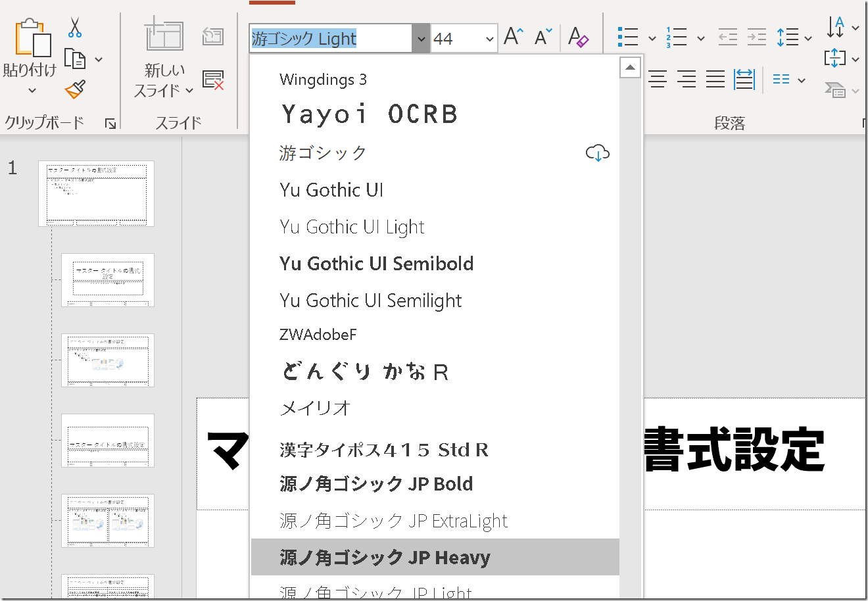The image size is (868, 601).
Task: Open the Clipboard group dialog launcher
Action: pyautogui.click(x=110, y=124)
